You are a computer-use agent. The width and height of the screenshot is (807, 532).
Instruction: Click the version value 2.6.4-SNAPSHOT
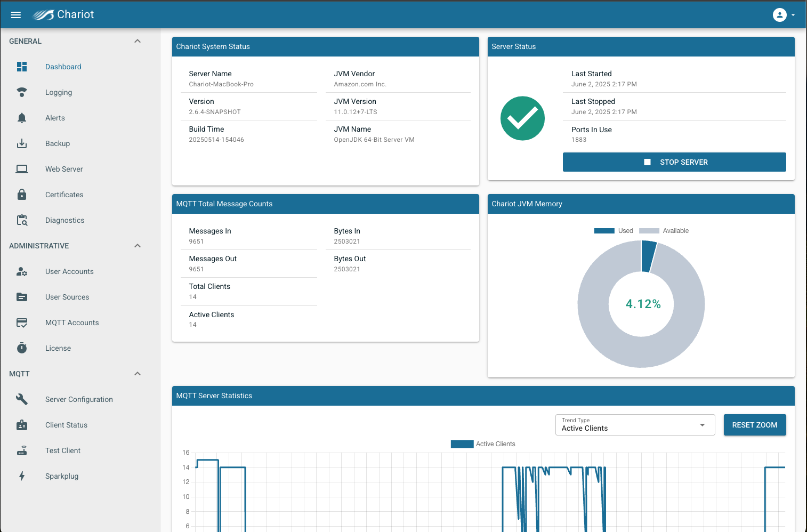(215, 112)
